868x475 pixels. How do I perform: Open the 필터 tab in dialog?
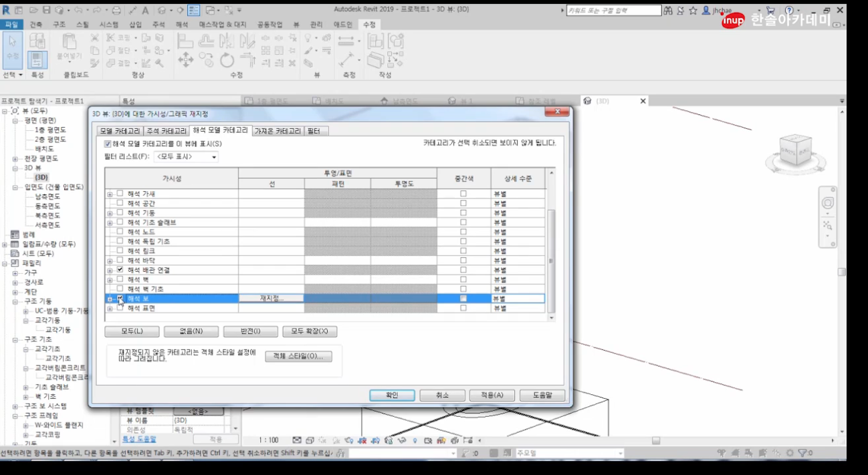tap(317, 131)
